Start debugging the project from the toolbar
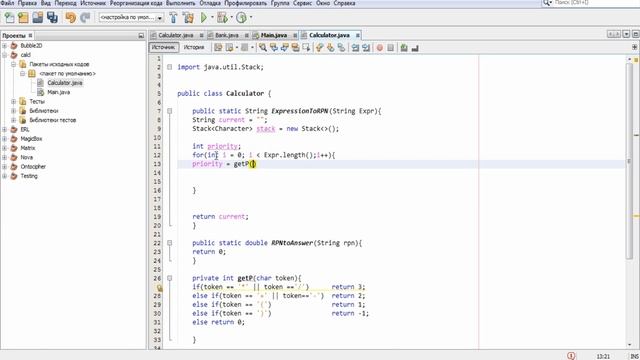Image resolution: width=640 pixels, height=360 pixels. click(x=222, y=18)
